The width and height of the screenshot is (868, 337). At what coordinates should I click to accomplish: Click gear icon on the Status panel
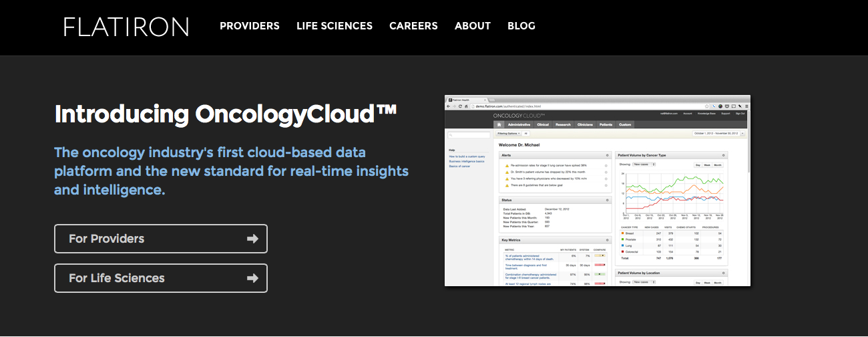(607, 200)
